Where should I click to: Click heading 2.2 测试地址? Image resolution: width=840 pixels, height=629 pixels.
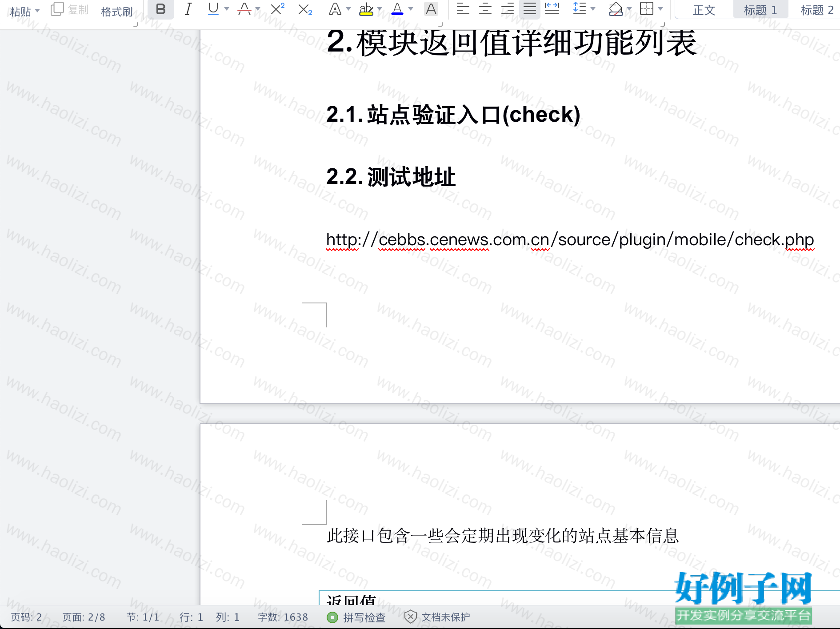tap(391, 177)
